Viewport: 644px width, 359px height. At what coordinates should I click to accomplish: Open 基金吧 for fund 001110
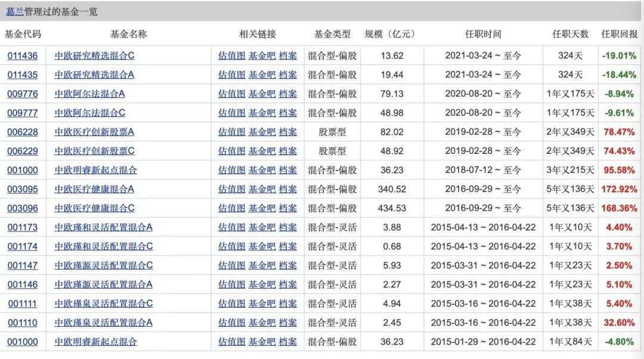tap(262, 323)
